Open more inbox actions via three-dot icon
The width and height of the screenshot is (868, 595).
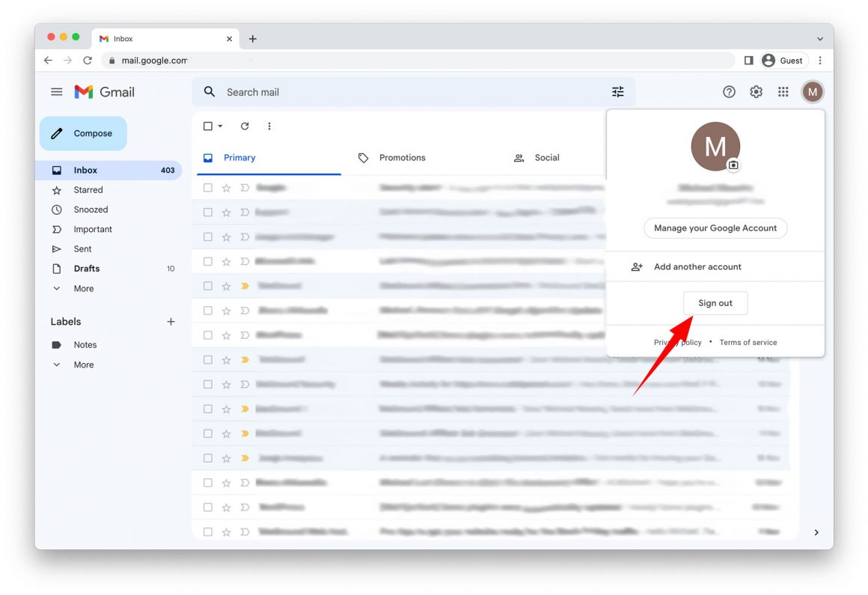(269, 126)
